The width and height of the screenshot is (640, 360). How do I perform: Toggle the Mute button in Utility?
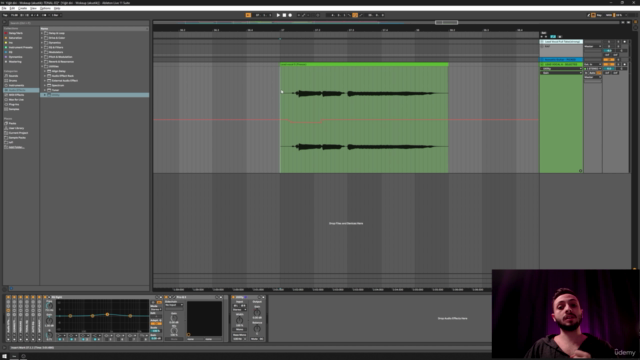254,339
